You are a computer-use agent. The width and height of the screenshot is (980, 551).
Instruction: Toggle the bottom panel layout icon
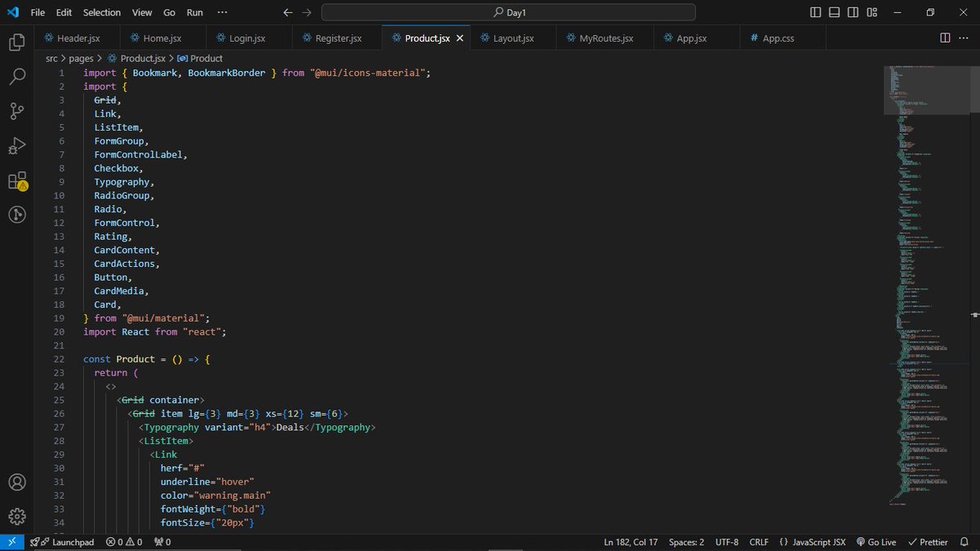[834, 12]
